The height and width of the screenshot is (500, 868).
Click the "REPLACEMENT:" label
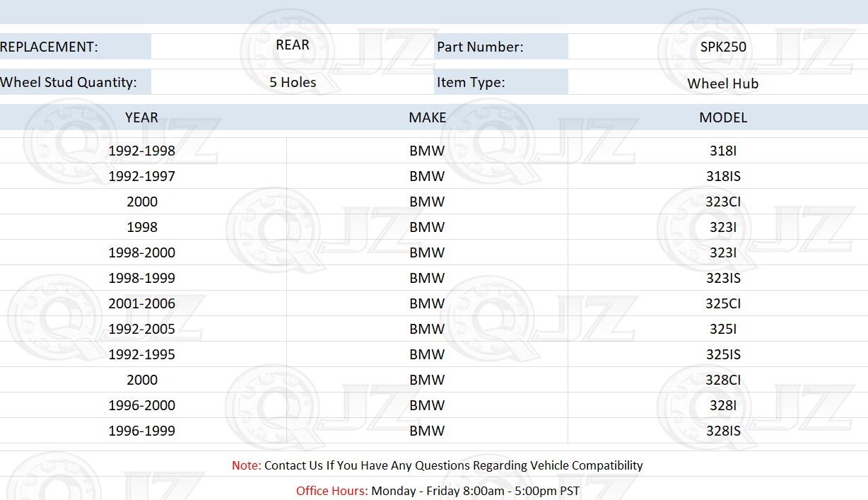[x=49, y=47]
